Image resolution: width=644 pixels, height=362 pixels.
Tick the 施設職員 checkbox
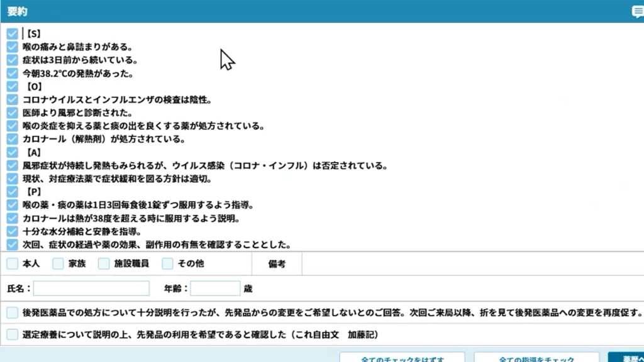[x=104, y=264]
